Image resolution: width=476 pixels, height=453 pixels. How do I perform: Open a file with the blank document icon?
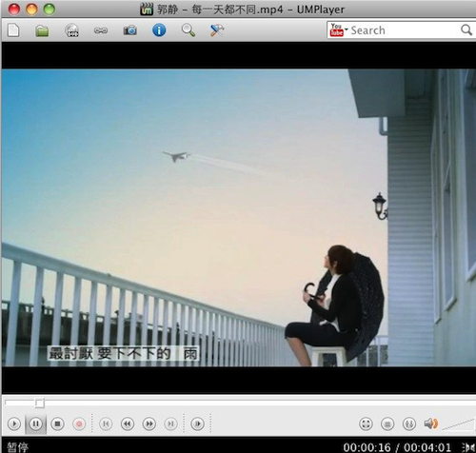tap(13, 30)
